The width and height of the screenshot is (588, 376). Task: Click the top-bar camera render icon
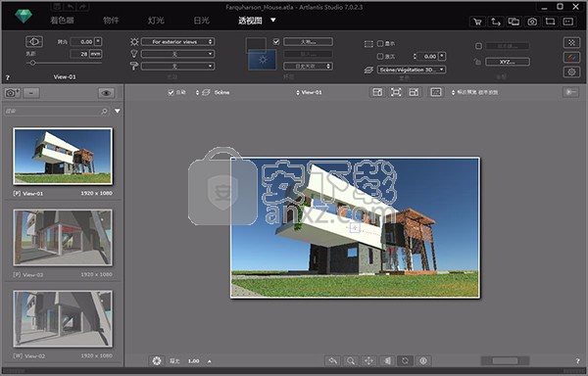pos(532,22)
